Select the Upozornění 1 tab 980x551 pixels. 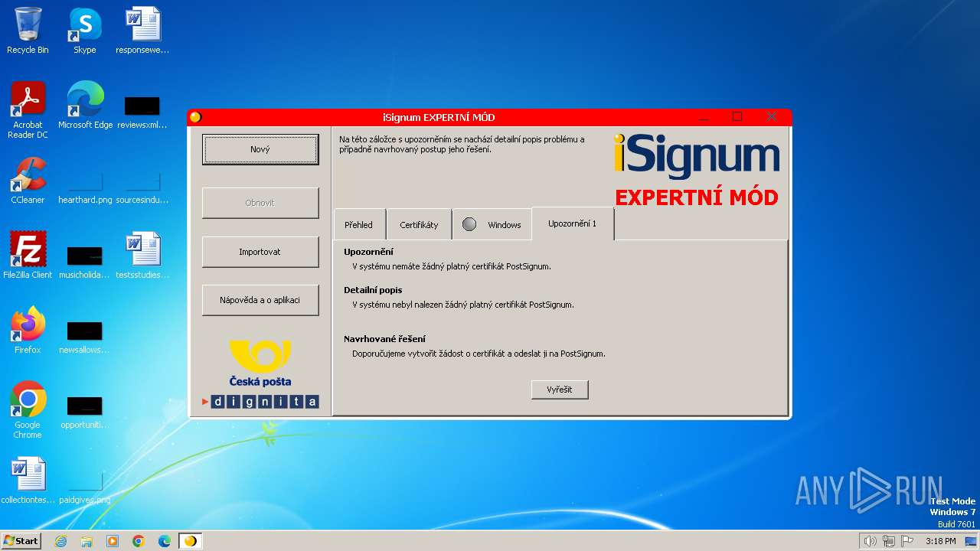(573, 223)
